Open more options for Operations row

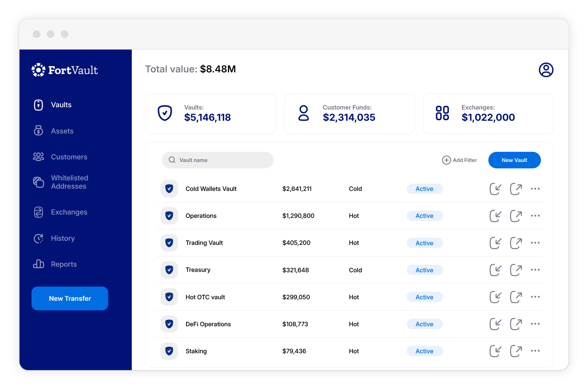click(x=535, y=216)
